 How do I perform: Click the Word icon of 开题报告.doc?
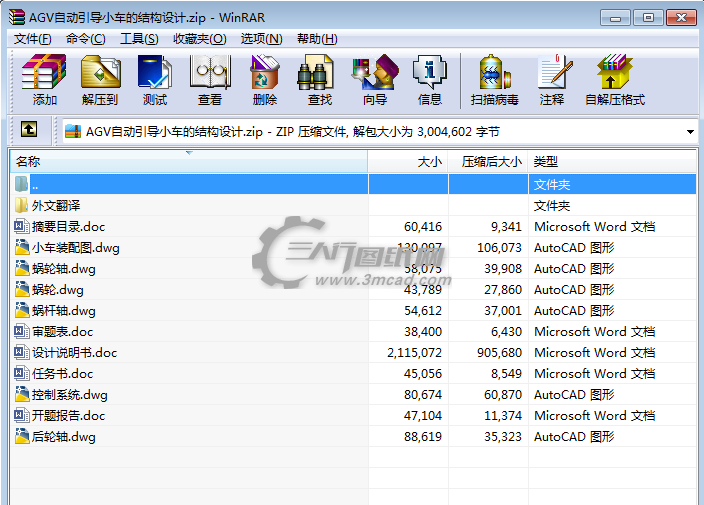click(x=22, y=415)
